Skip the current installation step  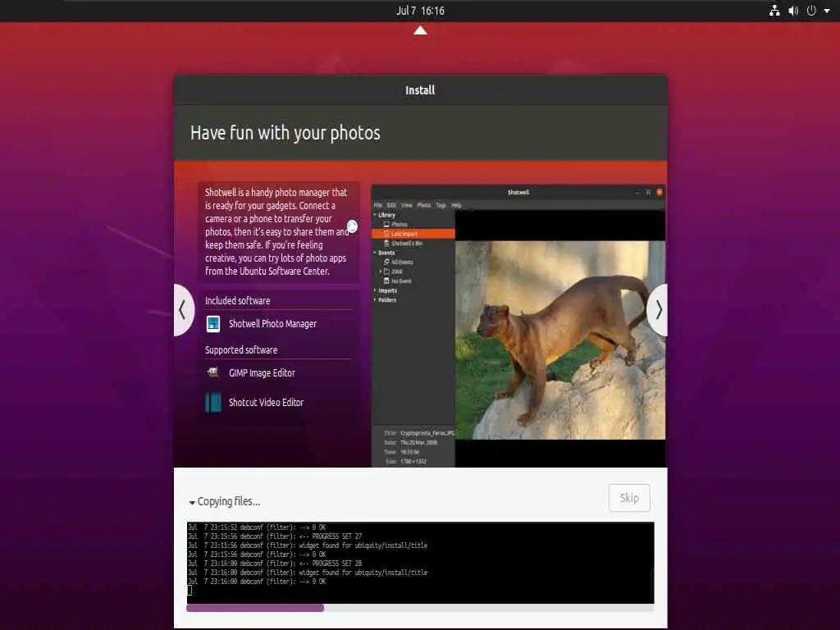click(x=629, y=498)
